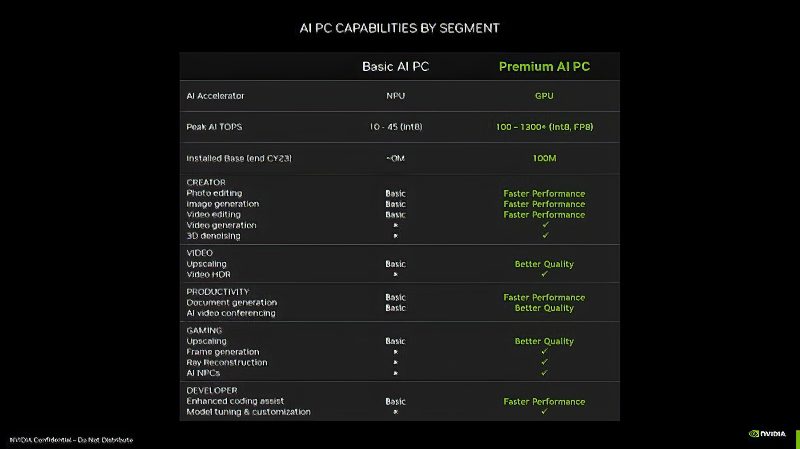Click the slide title AI PC Capabilities

coord(399,28)
